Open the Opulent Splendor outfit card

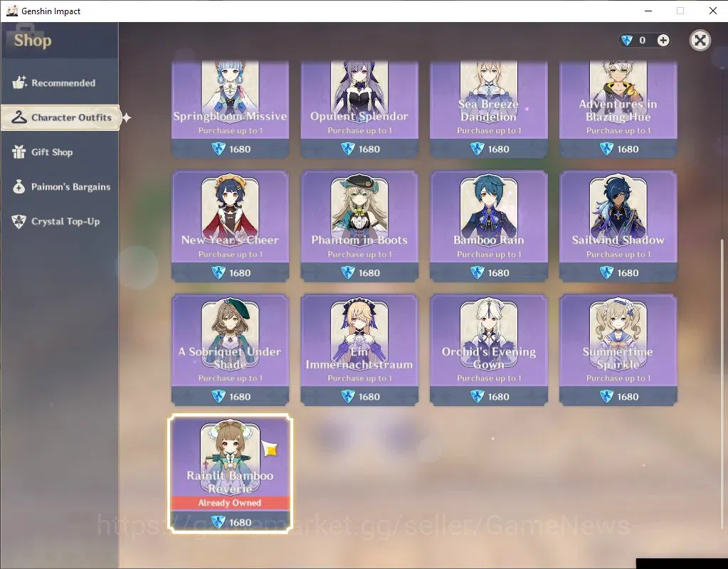[359, 109]
